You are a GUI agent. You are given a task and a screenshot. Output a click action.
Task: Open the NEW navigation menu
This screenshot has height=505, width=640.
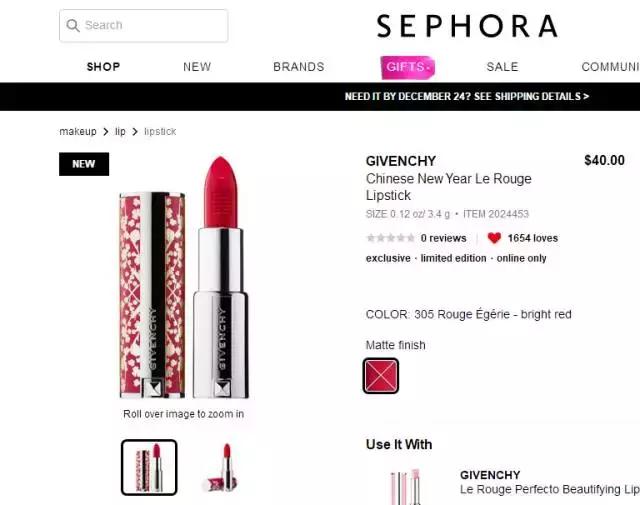click(197, 67)
